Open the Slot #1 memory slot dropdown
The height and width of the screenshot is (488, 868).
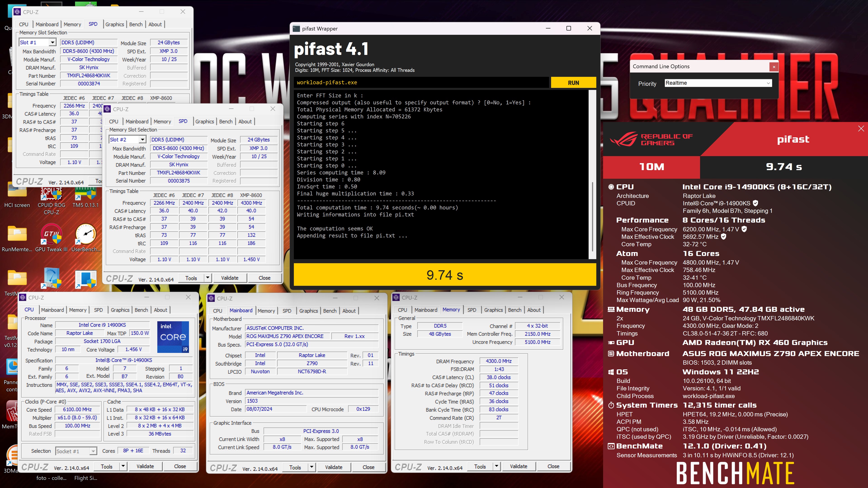(52, 42)
